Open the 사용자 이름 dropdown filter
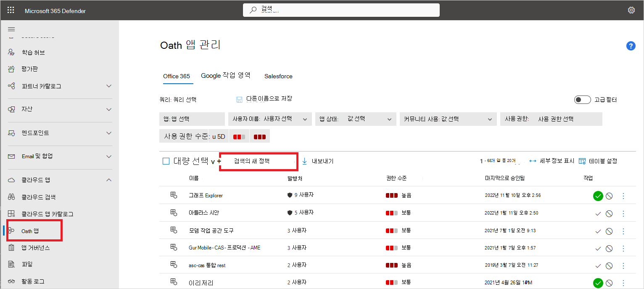 [x=270, y=119]
